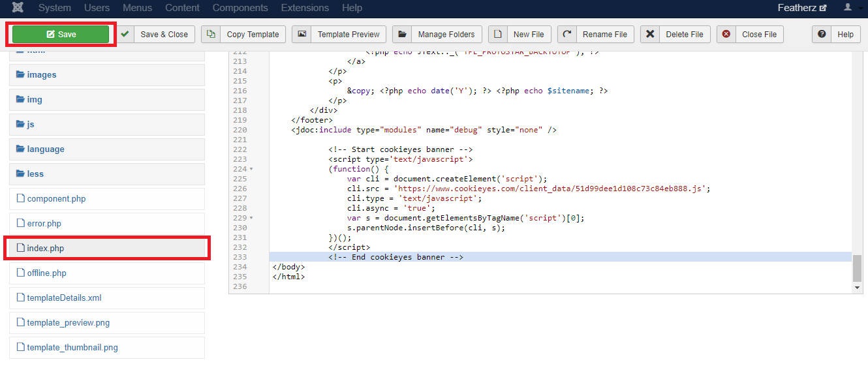The width and height of the screenshot is (868, 381).
Task: Open the user account icon menu
Action: pyautogui.click(x=848, y=8)
